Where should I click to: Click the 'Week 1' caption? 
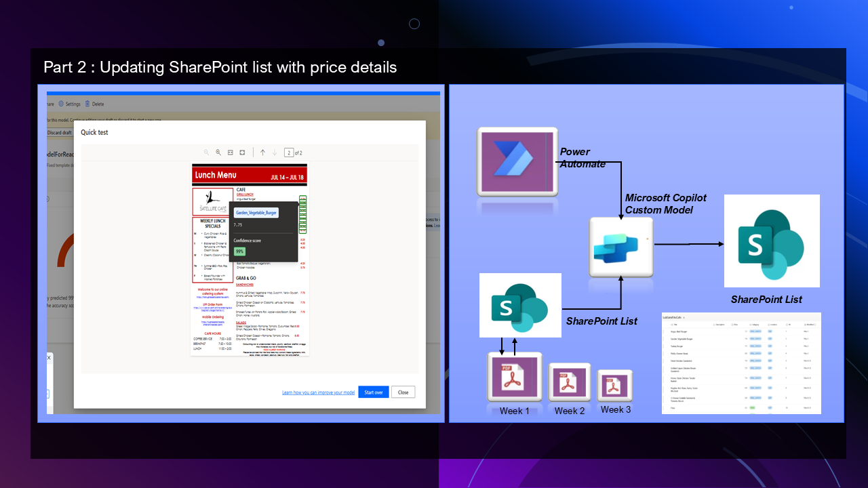(515, 411)
